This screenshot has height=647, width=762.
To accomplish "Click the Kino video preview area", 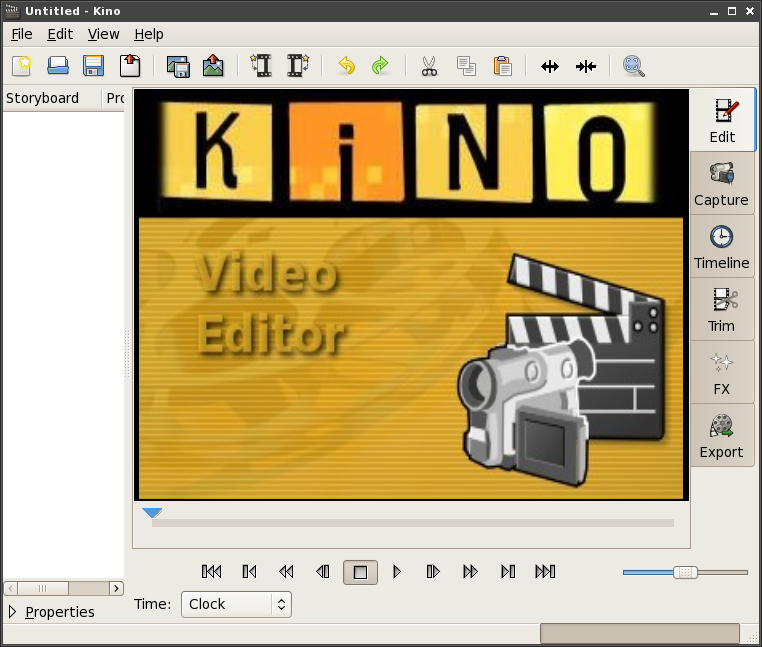I will tap(411, 295).
